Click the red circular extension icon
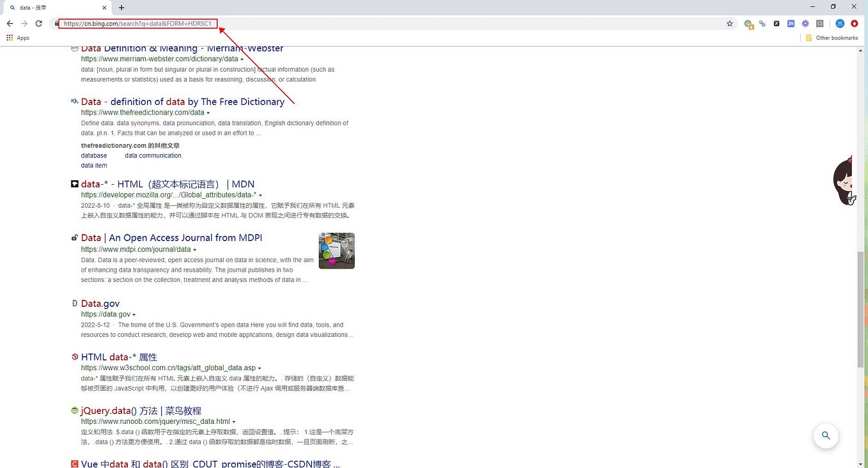The width and height of the screenshot is (868, 468). point(855,23)
